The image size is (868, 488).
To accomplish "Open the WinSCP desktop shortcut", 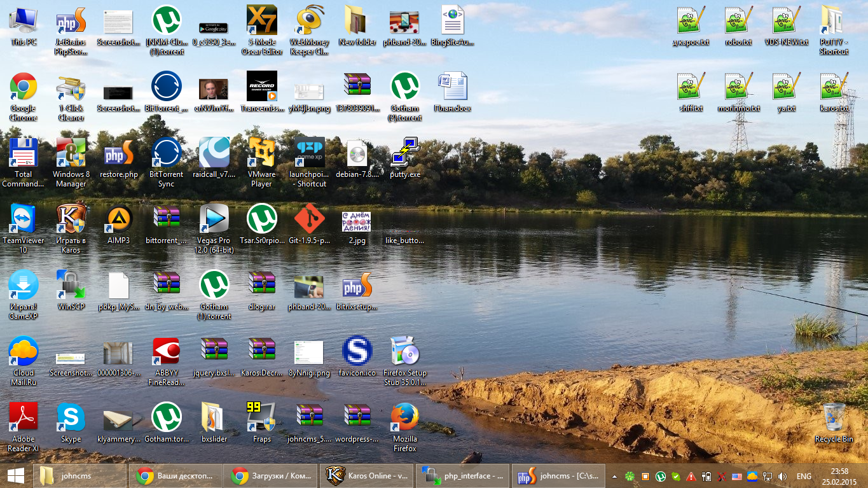I will click(71, 286).
